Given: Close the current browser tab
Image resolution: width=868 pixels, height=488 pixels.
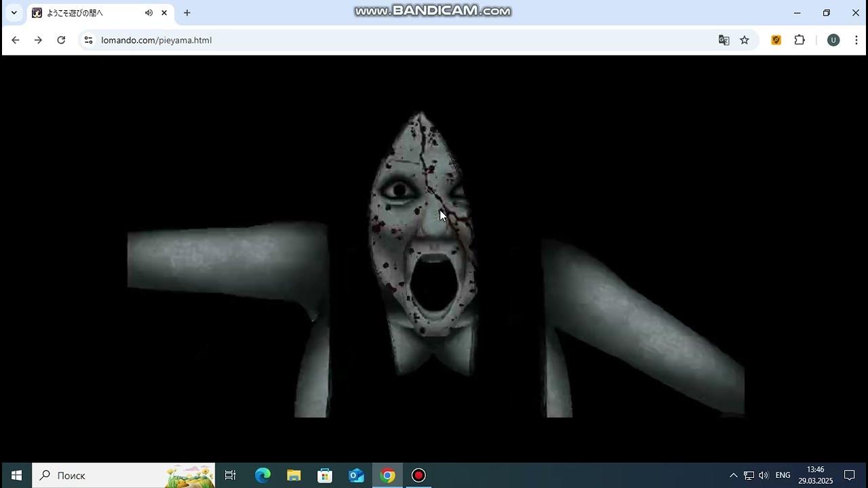Looking at the screenshot, I should point(164,13).
